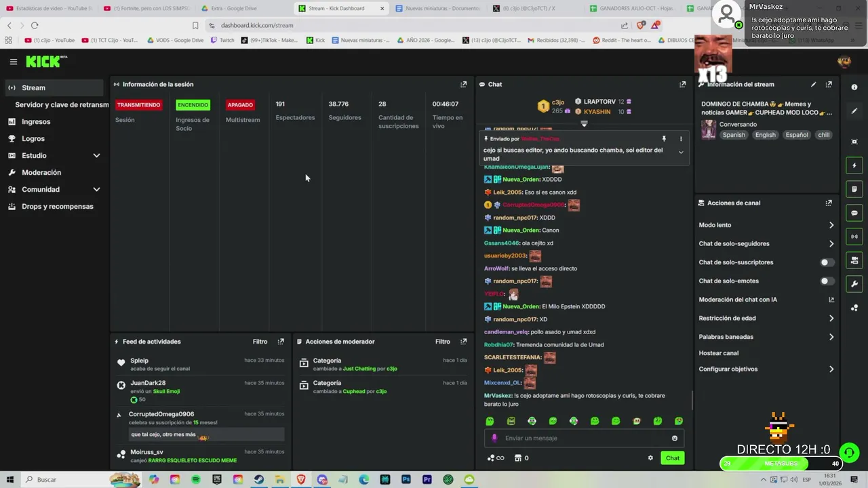Pop out the Acciones de canal panel
Image resolution: width=868 pixels, height=488 pixels.
click(x=829, y=203)
